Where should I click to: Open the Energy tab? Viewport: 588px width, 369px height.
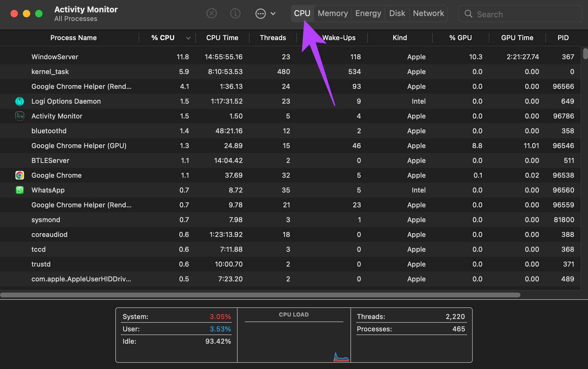click(368, 14)
